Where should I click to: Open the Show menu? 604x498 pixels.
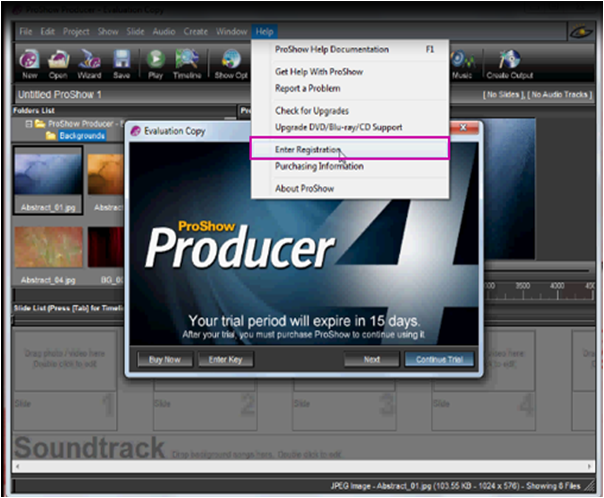tap(108, 32)
